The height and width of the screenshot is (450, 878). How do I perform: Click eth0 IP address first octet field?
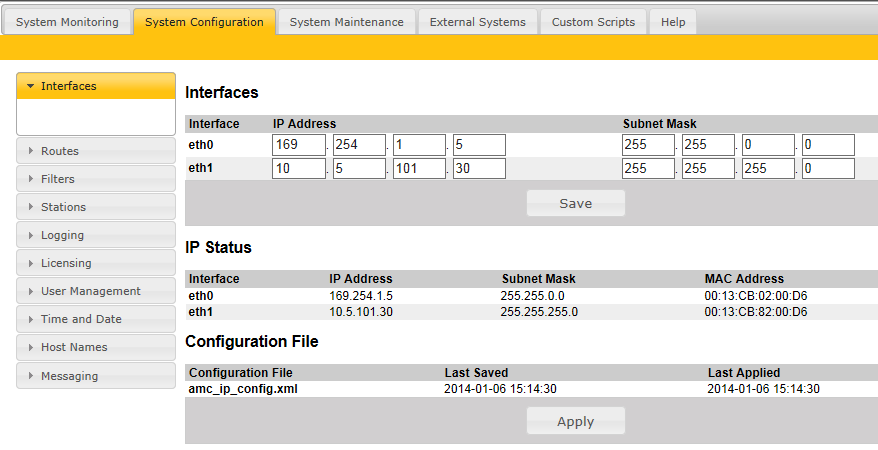pos(299,145)
